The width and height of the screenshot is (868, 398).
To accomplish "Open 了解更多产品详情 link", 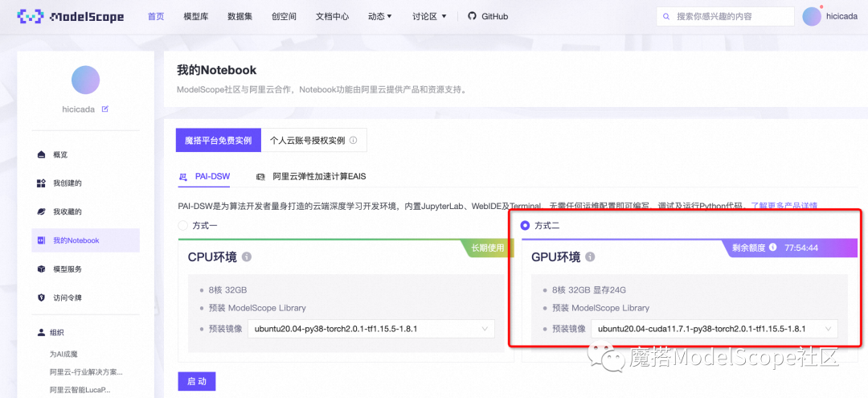I will click(784, 206).
